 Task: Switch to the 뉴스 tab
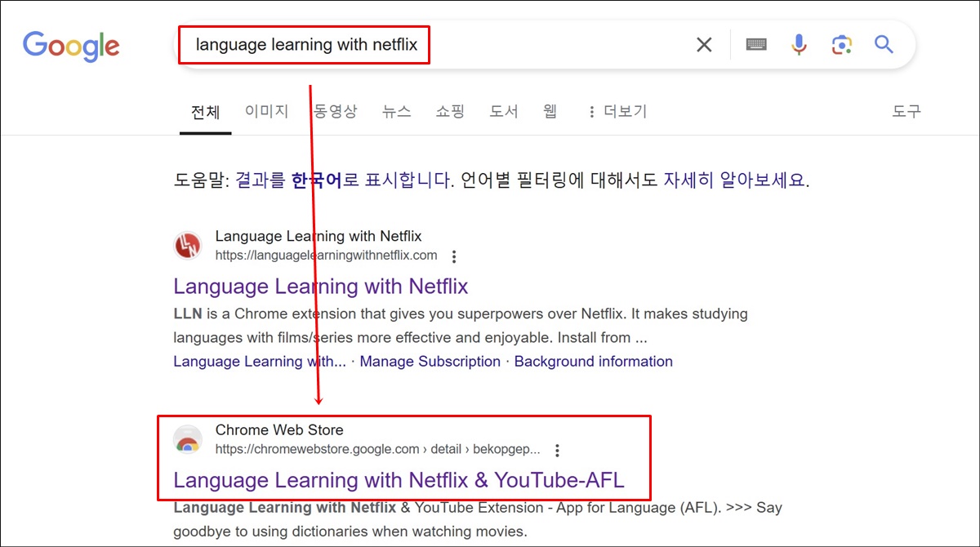tap(396, 111)
